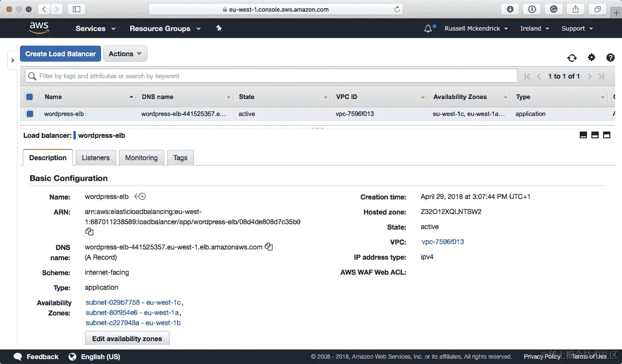Image resolution: width=622 pixels, height=364 pixels.
Task: Show Safari downloads
Action: click(510, 9)
